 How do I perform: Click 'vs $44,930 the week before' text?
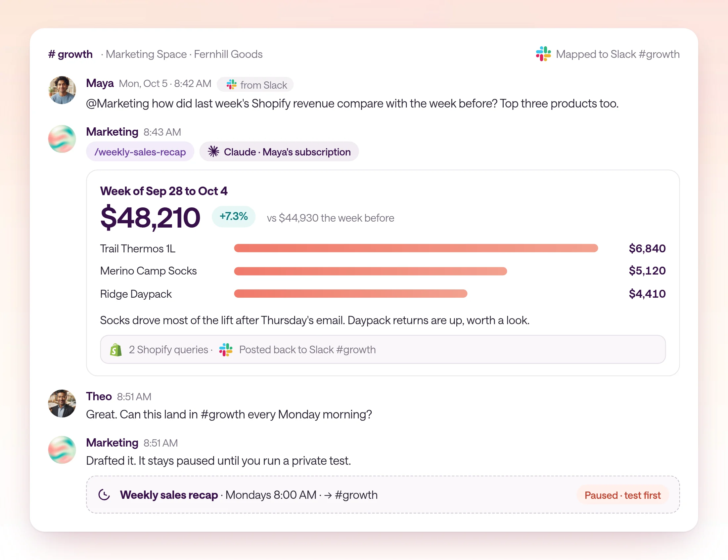[330, 218]
